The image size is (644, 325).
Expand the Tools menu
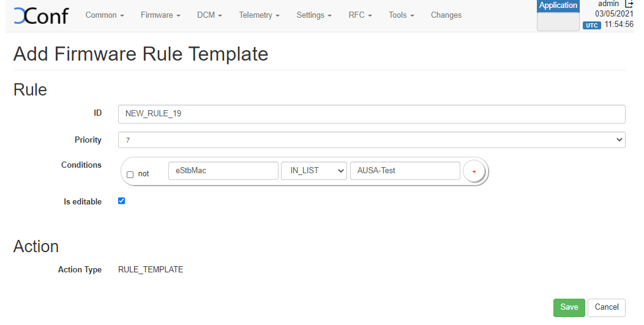401,15
